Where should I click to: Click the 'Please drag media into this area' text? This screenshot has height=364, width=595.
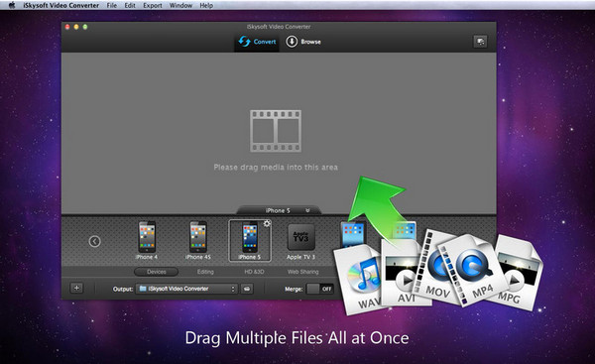(276, 168)
